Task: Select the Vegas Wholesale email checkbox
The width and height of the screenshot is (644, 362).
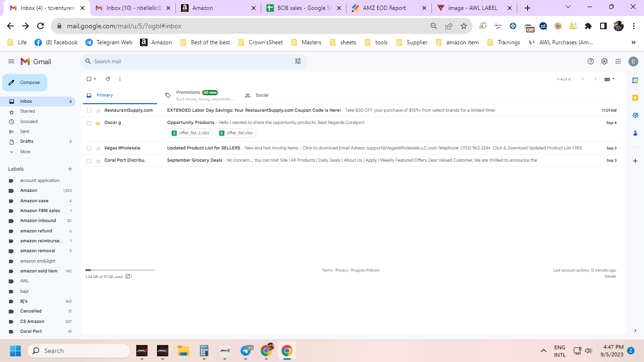Action: point(89,148)
